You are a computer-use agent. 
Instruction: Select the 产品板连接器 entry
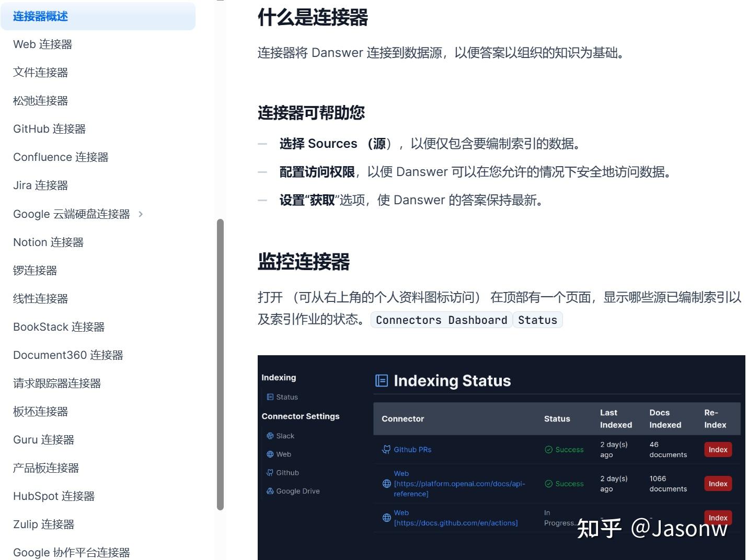46,468
